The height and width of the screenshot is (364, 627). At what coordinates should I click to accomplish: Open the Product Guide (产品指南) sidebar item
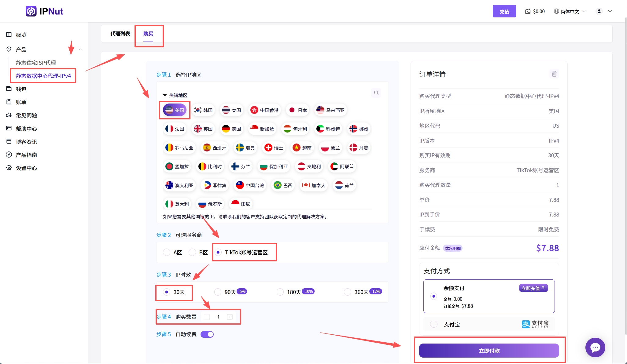(x=26, y=155)
